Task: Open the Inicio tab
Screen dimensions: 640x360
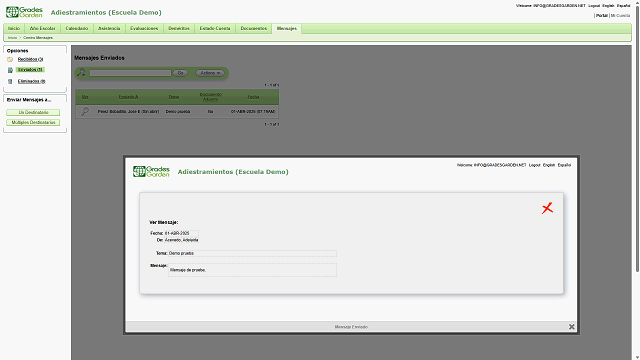Action: click(x=14, y=28)
